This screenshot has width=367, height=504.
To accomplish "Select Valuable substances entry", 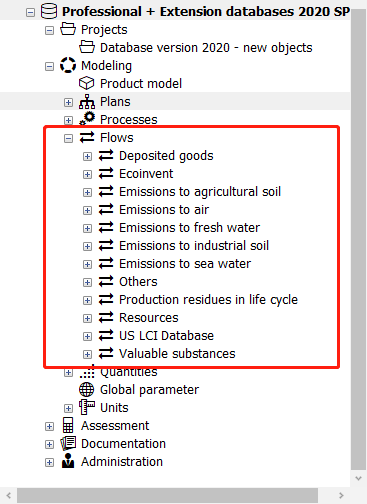I will pyautogui.click(x=177, y=354).
